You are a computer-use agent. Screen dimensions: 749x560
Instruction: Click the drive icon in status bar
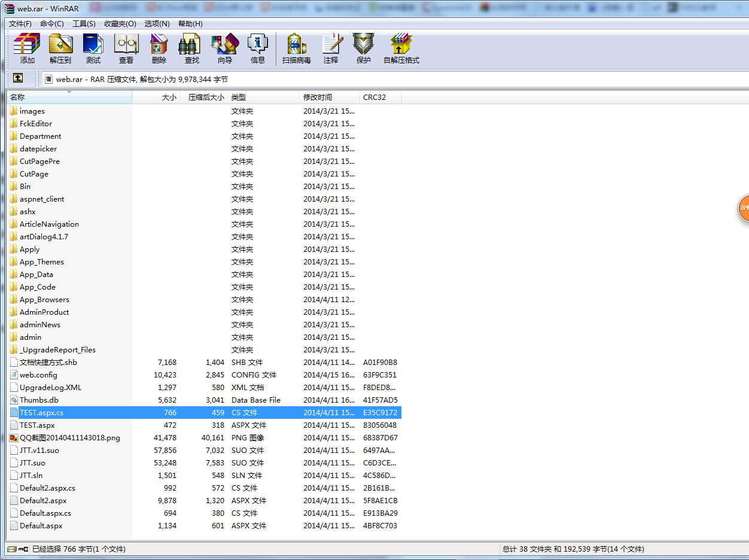(11, 549)
